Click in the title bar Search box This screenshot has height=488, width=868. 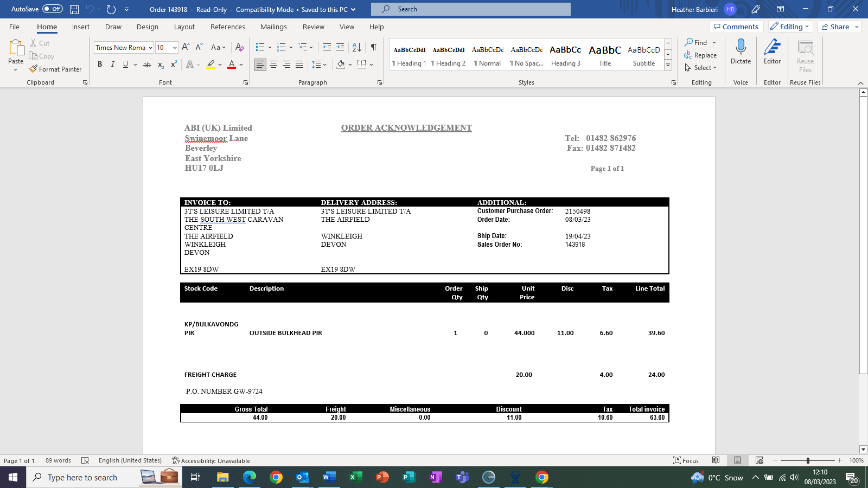(470, 9)
